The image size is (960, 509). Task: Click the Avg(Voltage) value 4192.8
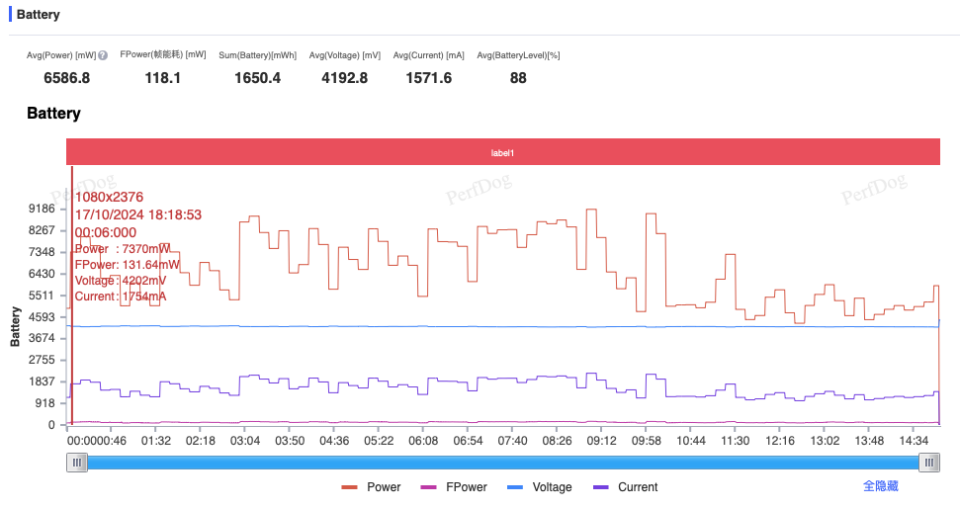point(345,78)
